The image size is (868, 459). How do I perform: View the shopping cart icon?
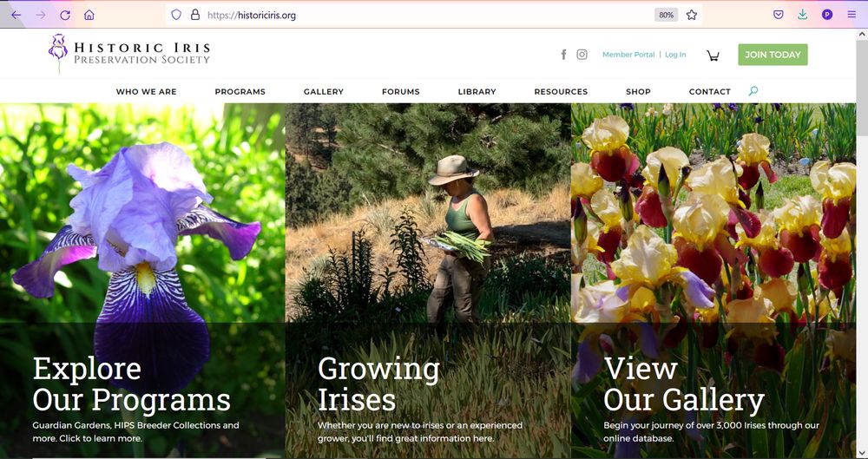pyautogui.click(x=713, y=56)
